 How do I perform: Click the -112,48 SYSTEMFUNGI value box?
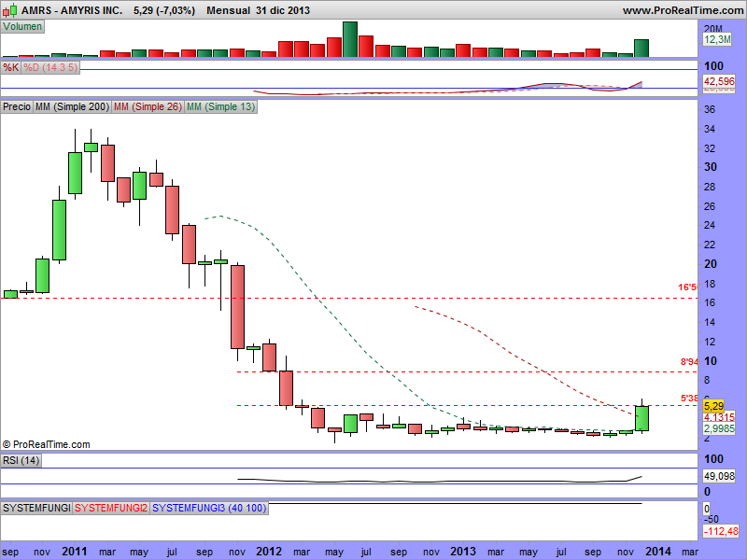click(721, 531)
